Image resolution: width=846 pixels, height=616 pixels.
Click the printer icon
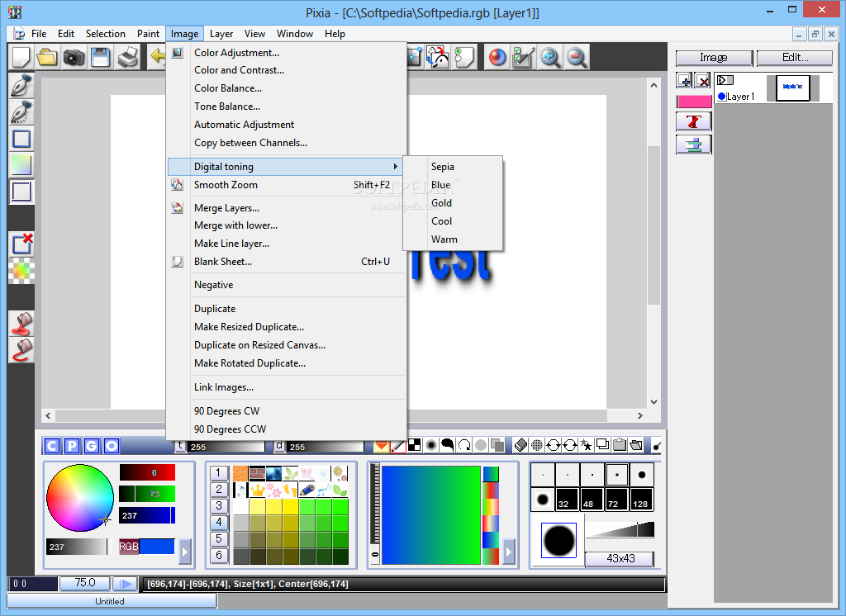[127, 57]
